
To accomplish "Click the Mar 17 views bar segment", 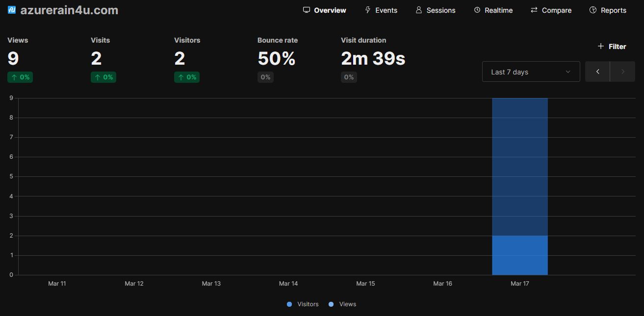I will click(x=520, y=167).
